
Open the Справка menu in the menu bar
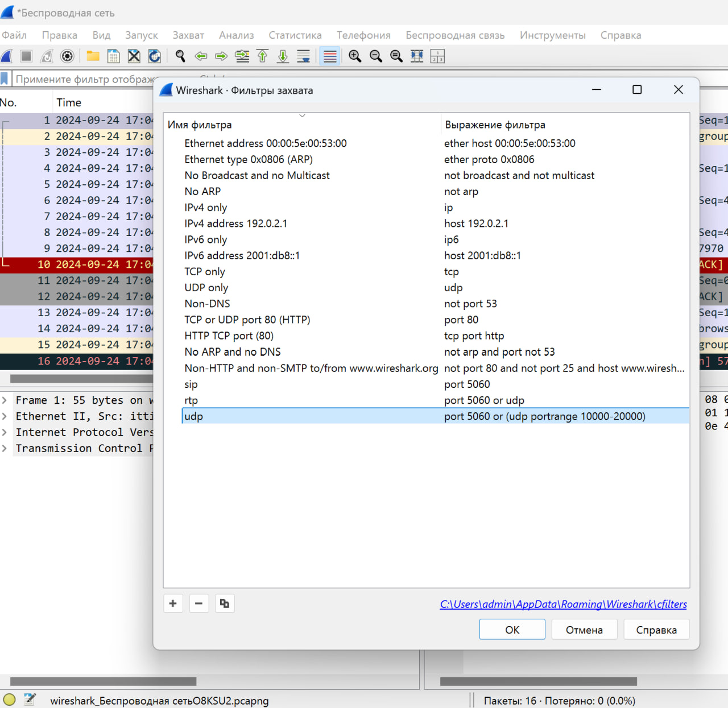[x=621, y=35]
